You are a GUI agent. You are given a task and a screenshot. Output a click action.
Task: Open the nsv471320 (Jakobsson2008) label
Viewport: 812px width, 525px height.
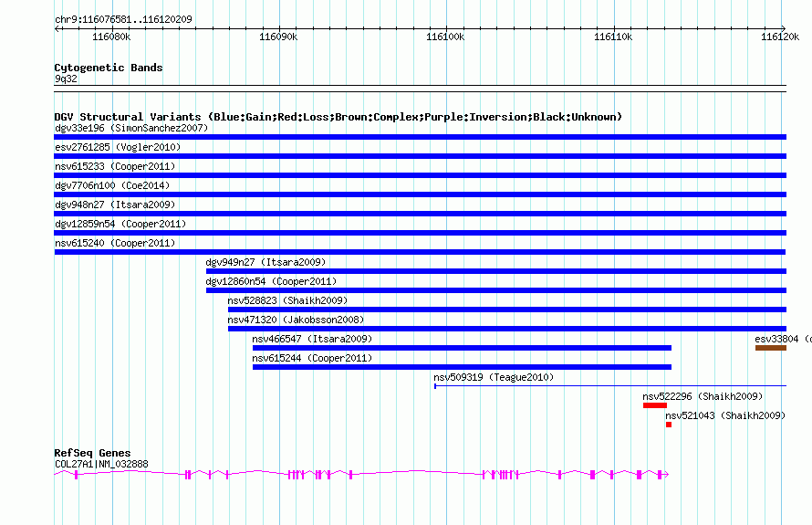click(296, 320)
